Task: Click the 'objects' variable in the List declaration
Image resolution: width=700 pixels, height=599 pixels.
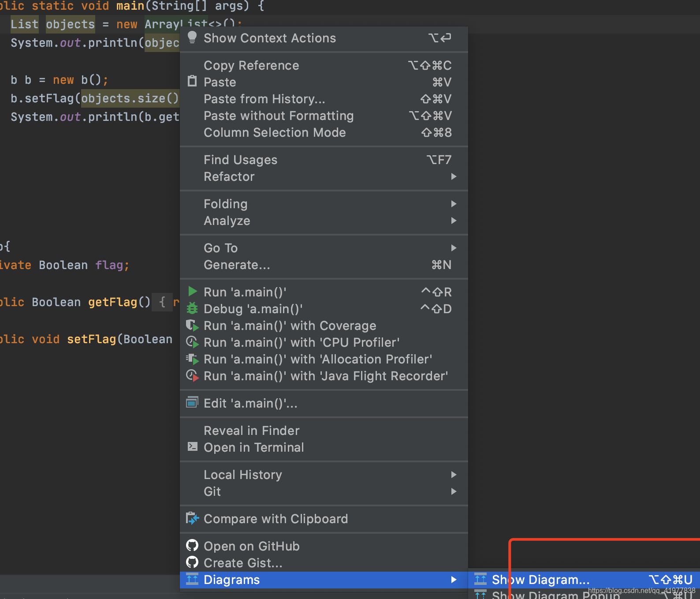Action: coord(70,24)
